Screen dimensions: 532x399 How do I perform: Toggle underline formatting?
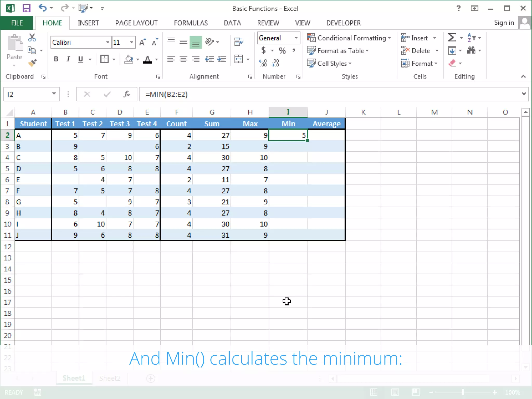(x=81, y=59)
